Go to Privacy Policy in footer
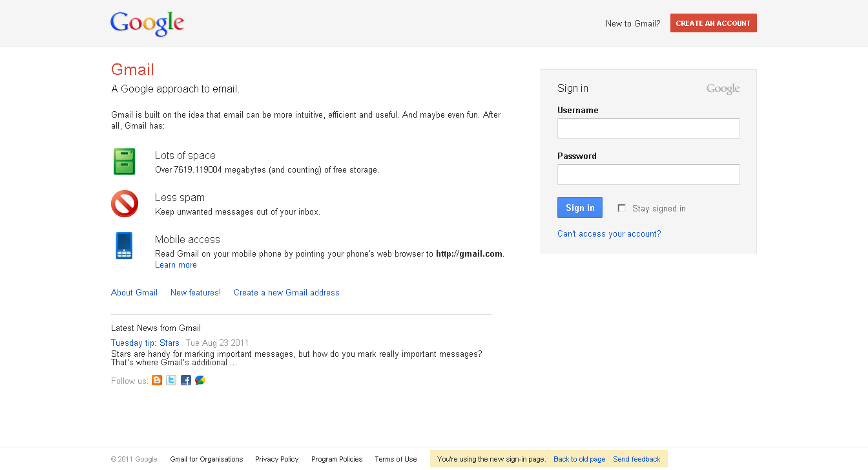The height and width of the screenshot is (470, 868). tap(276, 460)
